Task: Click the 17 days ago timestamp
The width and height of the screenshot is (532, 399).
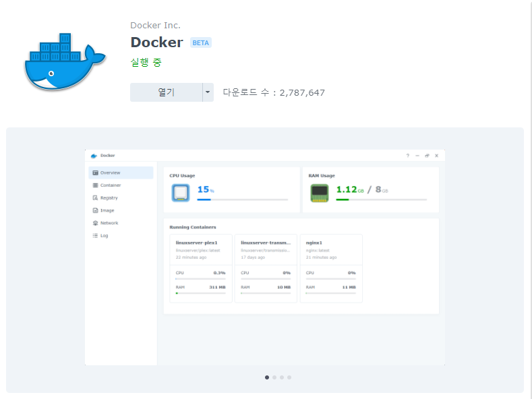Action: coord(253,257)
